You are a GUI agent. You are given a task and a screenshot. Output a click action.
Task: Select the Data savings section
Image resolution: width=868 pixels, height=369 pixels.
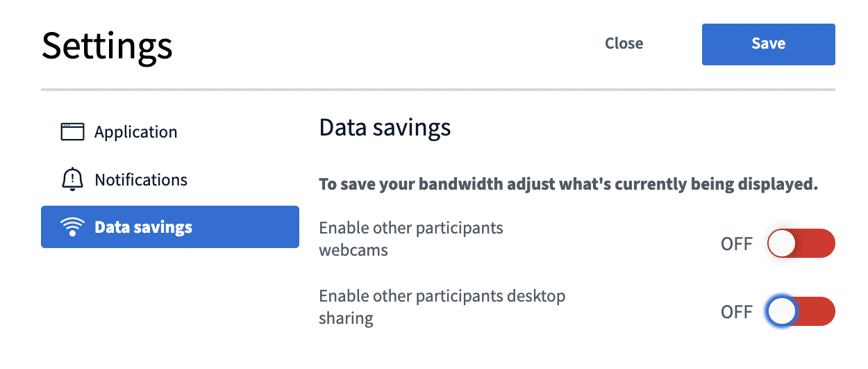click(170, 227)
